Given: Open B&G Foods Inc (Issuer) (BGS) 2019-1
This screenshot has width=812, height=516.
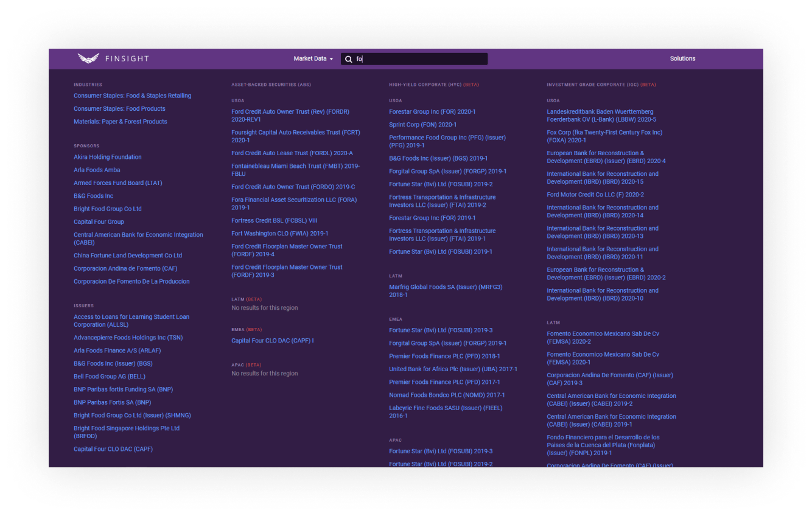Looking at the screenshot, I should tap(438, 158).
